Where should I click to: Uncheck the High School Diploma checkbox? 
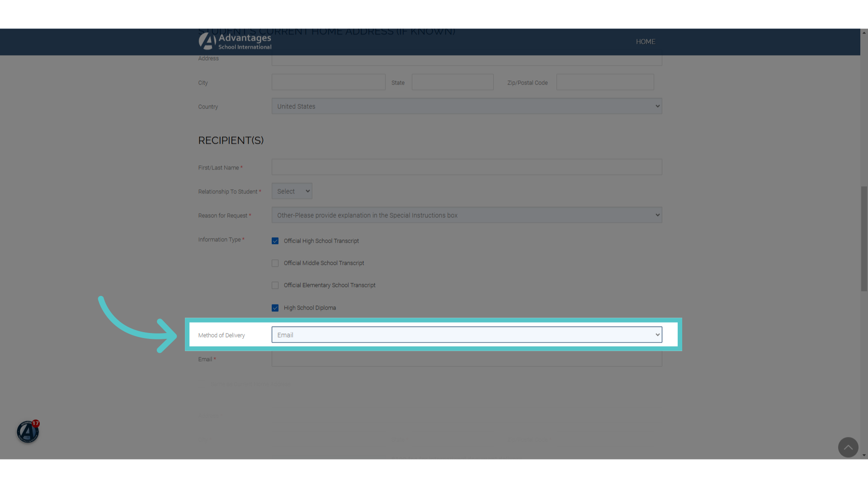(x=275, y=308)
